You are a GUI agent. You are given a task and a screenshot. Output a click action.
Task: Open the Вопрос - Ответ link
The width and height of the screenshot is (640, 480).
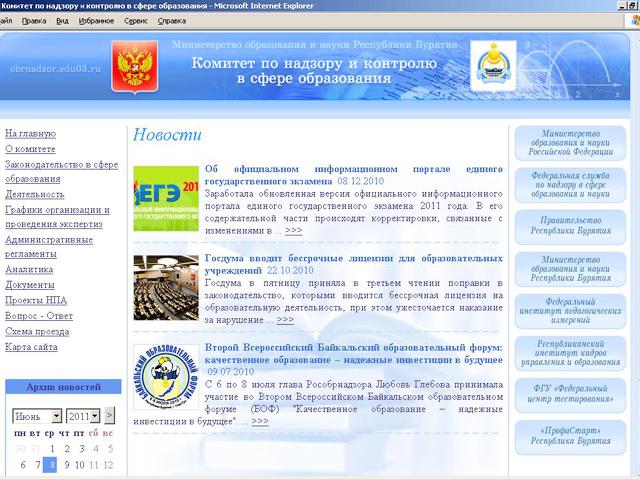pyautogui.click(x=39, y=316)
